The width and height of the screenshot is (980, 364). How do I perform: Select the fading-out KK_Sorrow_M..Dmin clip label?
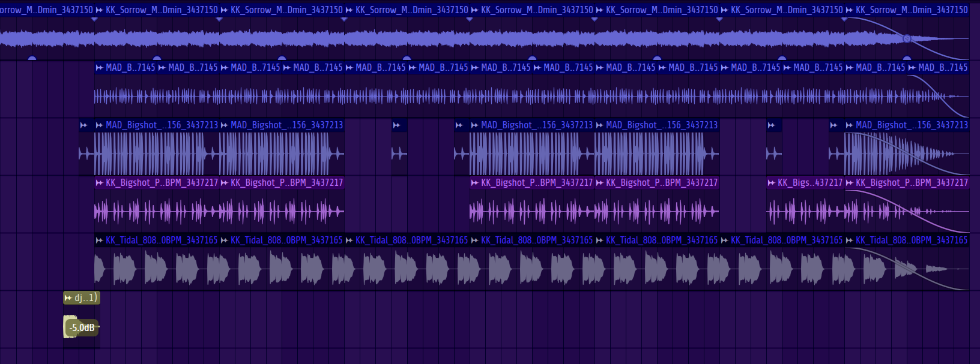pos(912,10)
